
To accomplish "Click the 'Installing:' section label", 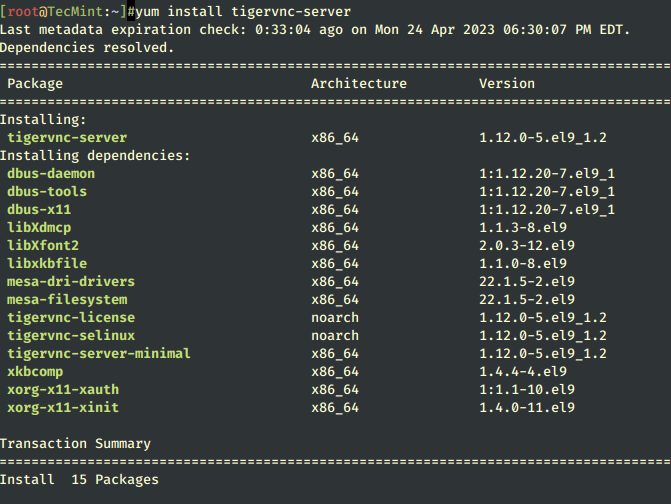I will point(43,120).
